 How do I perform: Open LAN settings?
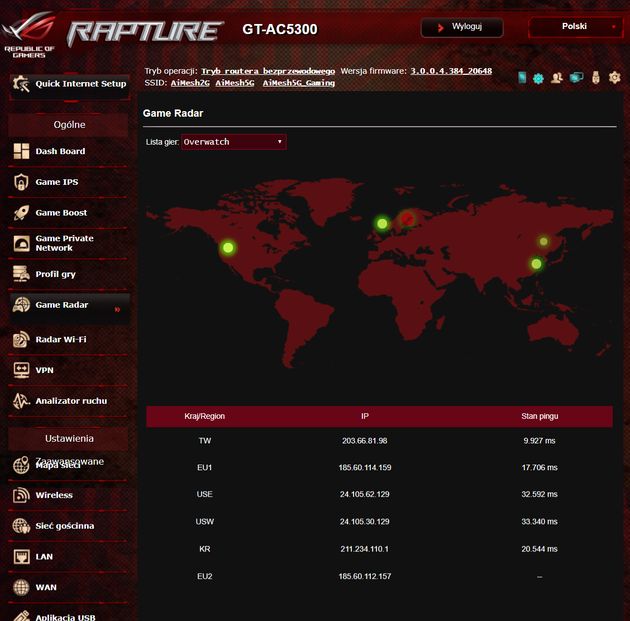68,557
